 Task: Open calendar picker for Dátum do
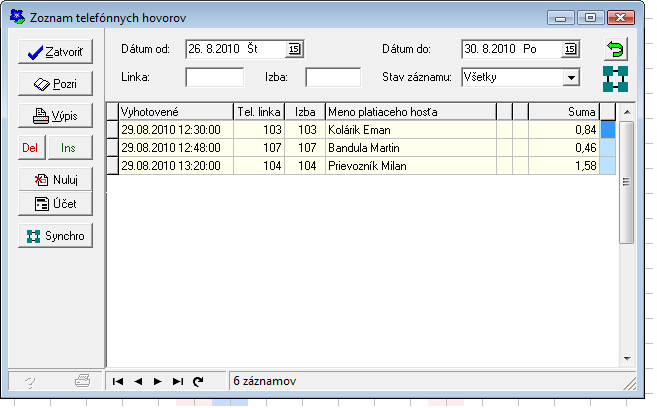point(570,49)
